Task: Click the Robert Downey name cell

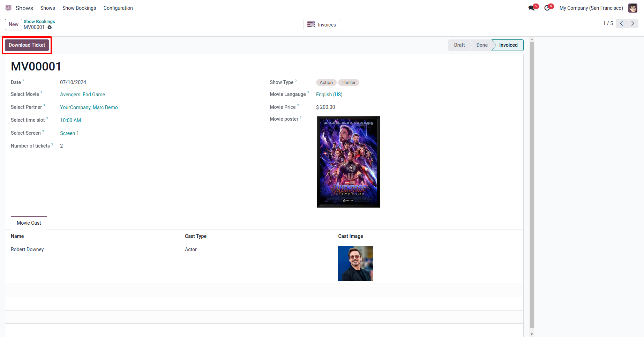Action: (x=27, y=249)
